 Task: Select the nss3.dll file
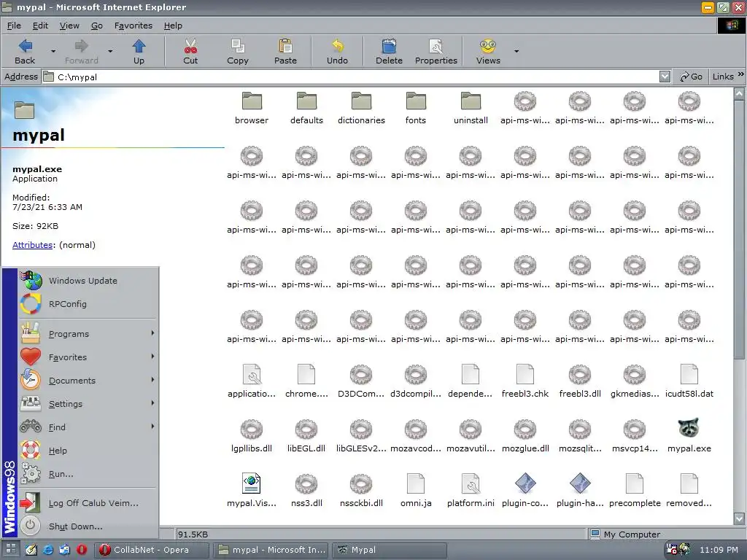tap(306, 491)
